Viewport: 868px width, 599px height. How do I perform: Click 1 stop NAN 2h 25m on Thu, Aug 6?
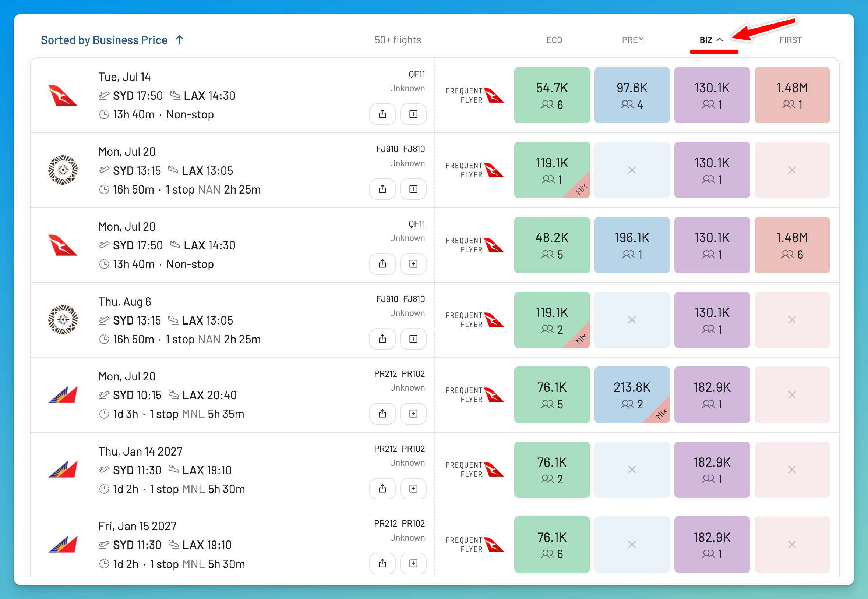pyautogui.click(x=213, y=339)
